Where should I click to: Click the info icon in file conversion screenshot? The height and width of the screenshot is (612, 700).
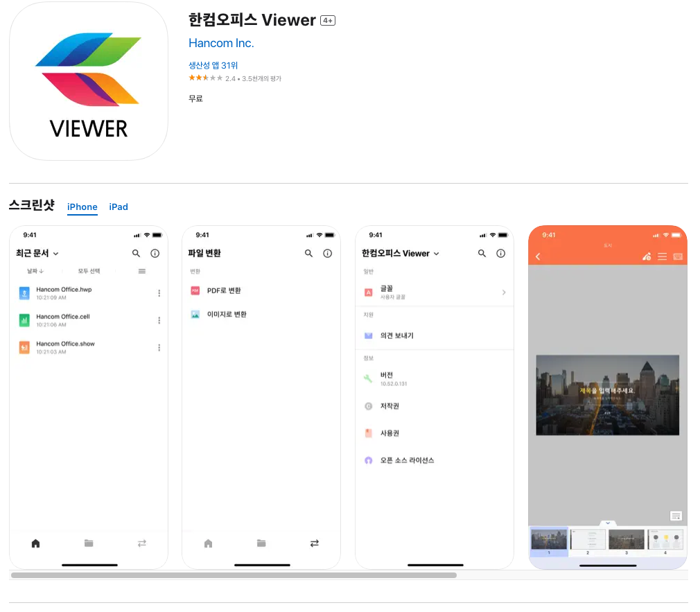328,254
